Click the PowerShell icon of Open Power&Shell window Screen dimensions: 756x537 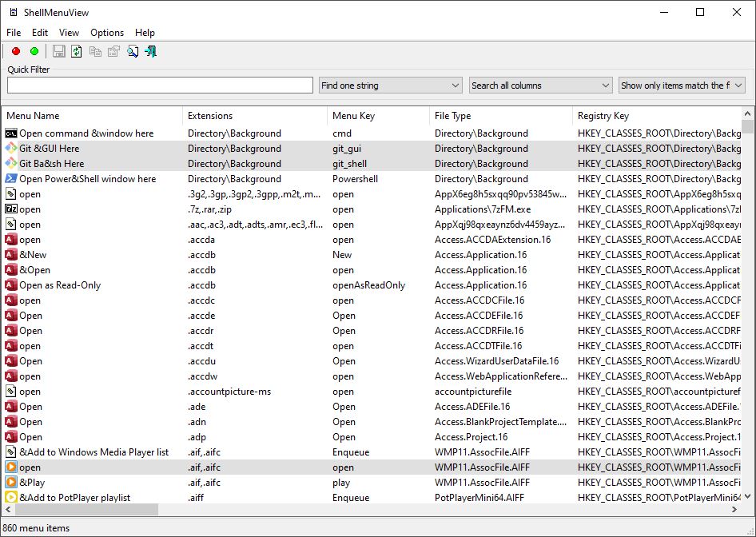(10, 179)
